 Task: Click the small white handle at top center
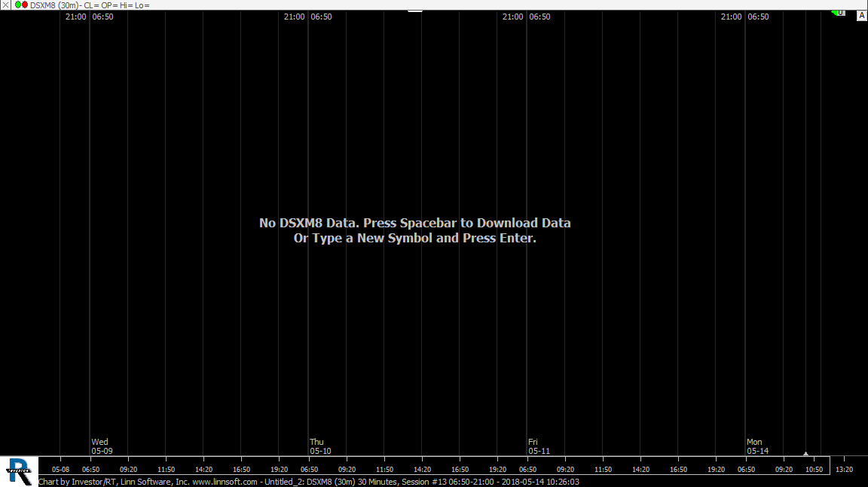click(x=415, y=11)
